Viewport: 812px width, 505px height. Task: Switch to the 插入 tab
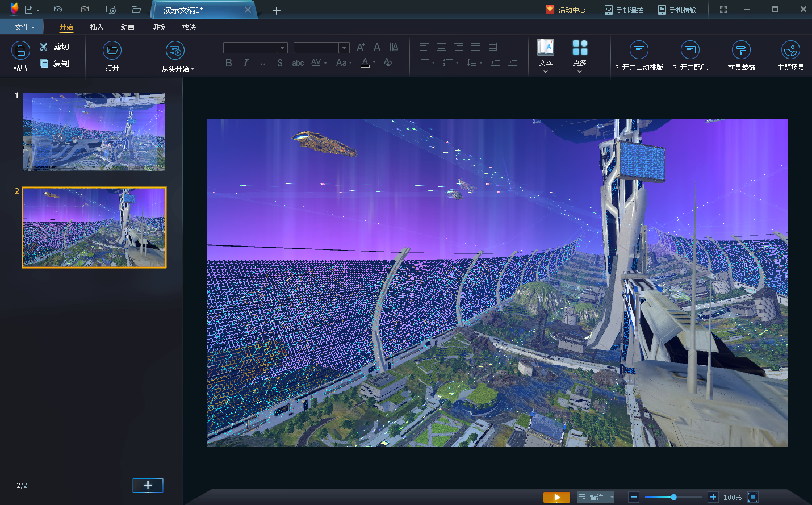point(97,27)
